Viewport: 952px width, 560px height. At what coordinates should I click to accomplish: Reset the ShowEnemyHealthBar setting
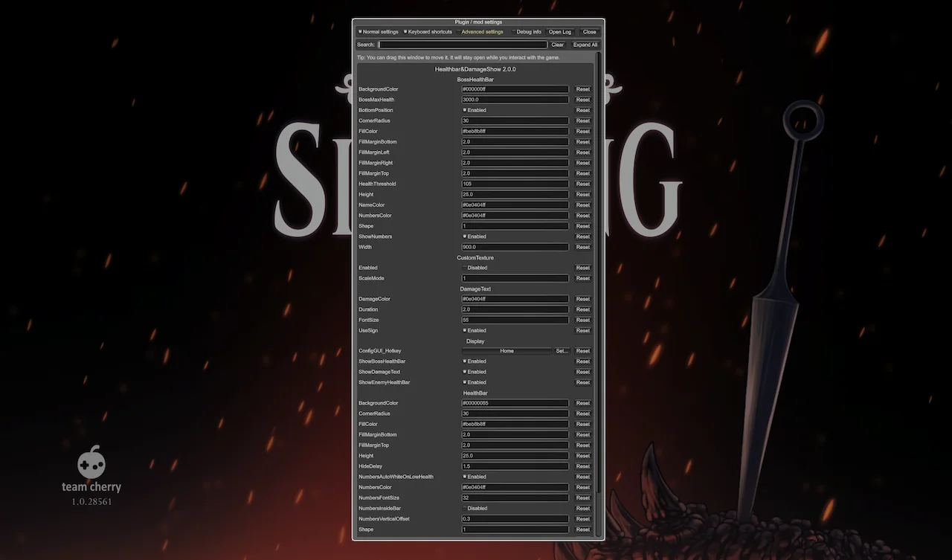(x=583, y=382)
